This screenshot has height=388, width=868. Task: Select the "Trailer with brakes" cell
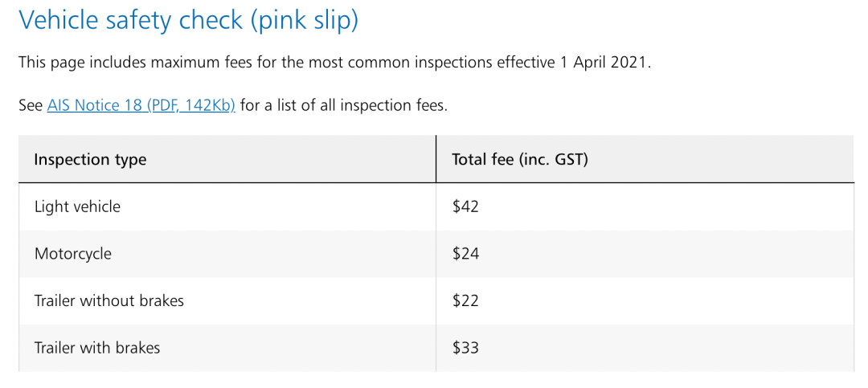[97, 348]
